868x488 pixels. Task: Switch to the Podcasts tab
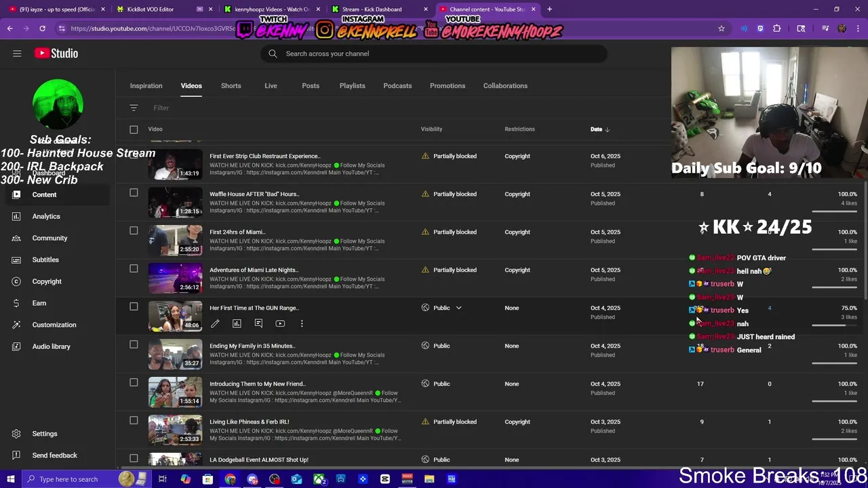[397, 86]
